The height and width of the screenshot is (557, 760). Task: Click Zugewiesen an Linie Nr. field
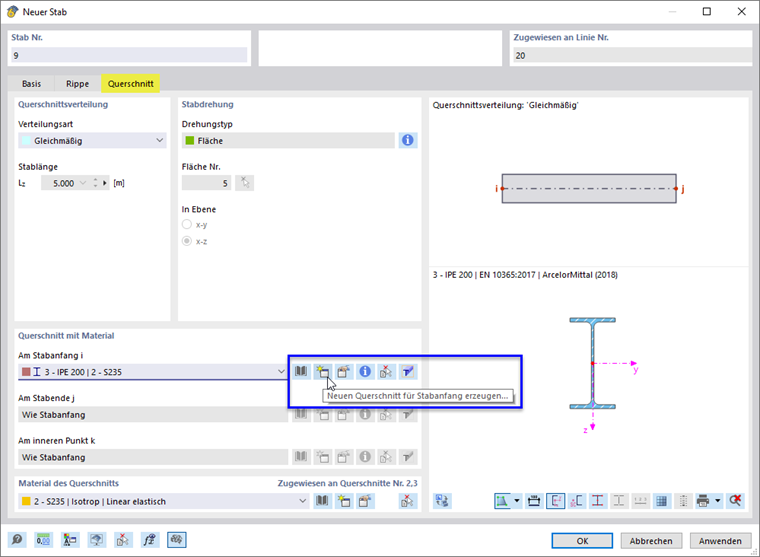tap(632, 55)
